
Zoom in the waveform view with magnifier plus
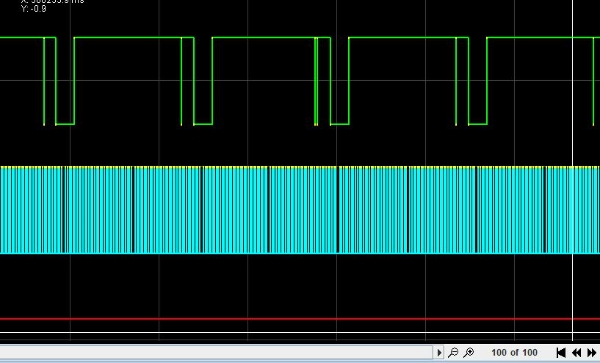[x=469, y=352]
